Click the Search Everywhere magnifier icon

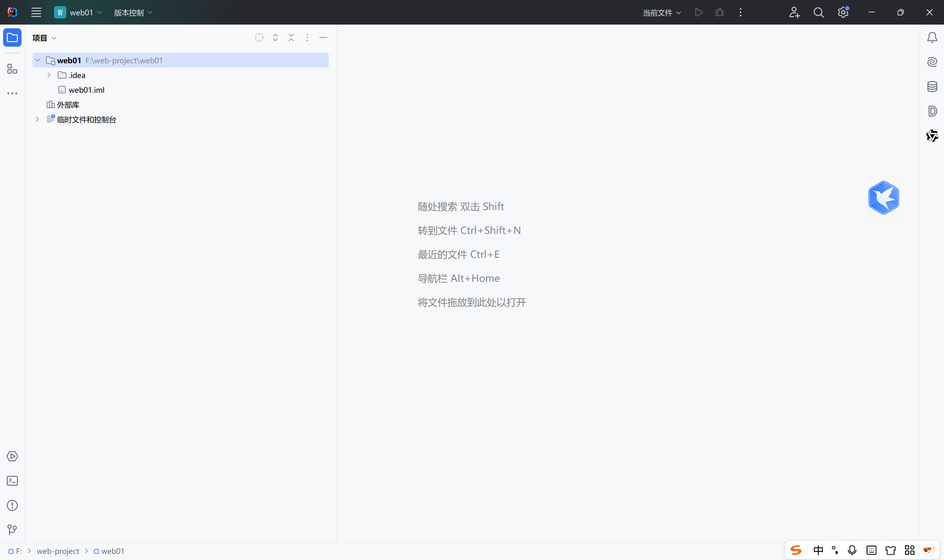pyautogui.click(x=819, y=13)
